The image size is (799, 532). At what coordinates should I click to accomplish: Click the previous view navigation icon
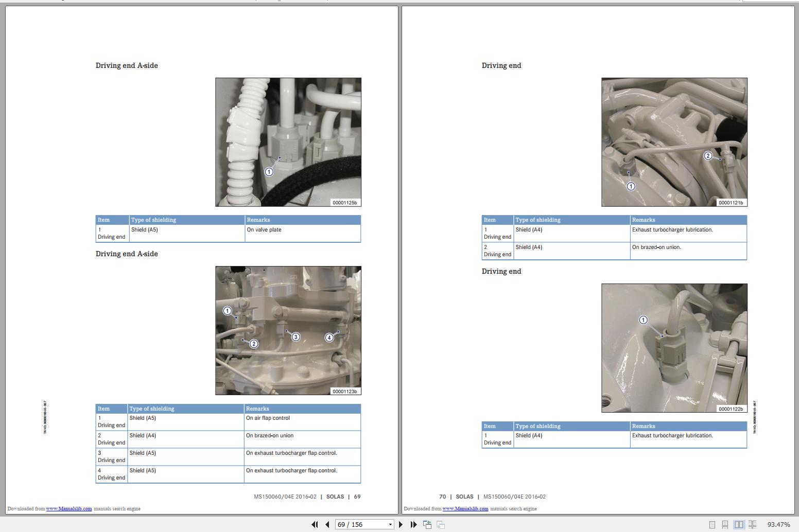point(427,524)
